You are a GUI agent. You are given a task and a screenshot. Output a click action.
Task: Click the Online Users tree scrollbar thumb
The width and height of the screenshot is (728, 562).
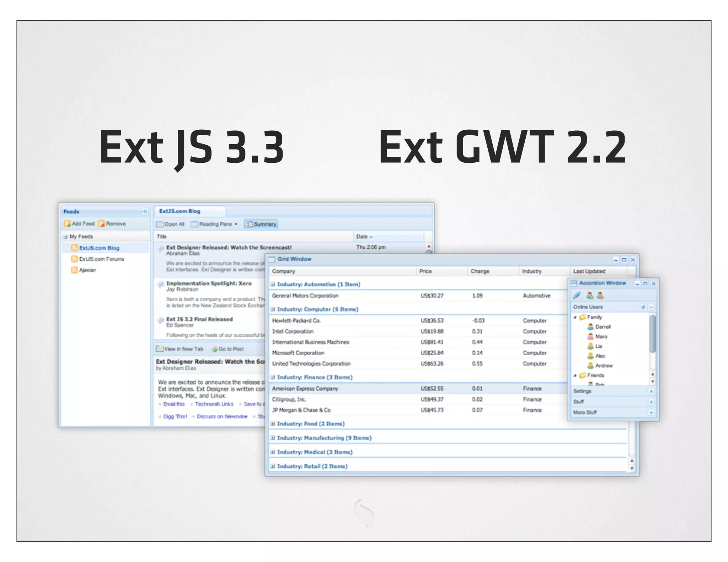coord(652,334)
